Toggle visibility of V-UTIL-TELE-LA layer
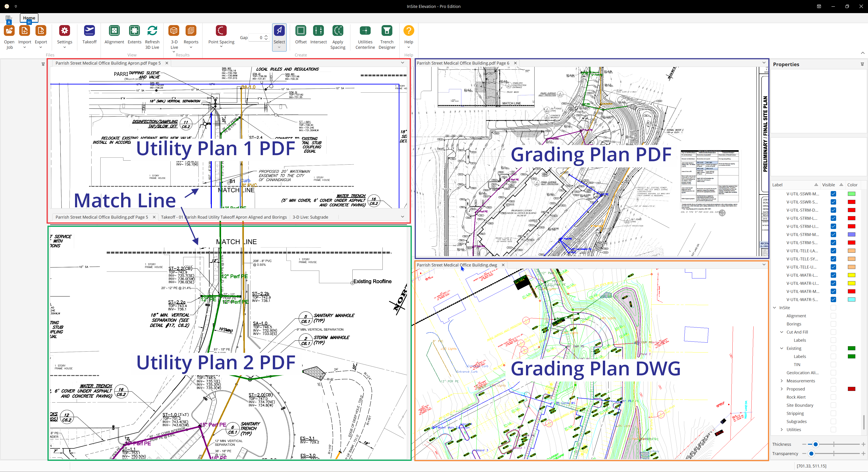Image resolution: width=868 pixels, height=472 pixels. (833, 251)
